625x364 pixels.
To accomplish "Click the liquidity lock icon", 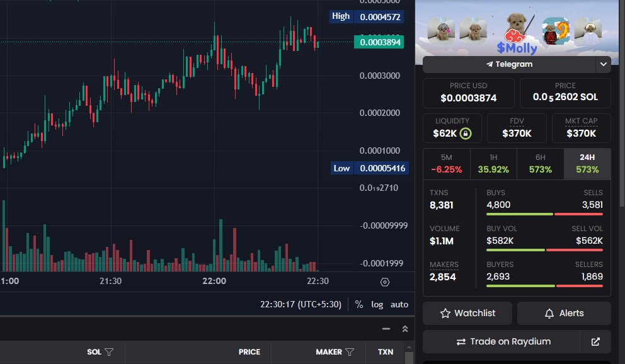I will [x=465, y=134].
